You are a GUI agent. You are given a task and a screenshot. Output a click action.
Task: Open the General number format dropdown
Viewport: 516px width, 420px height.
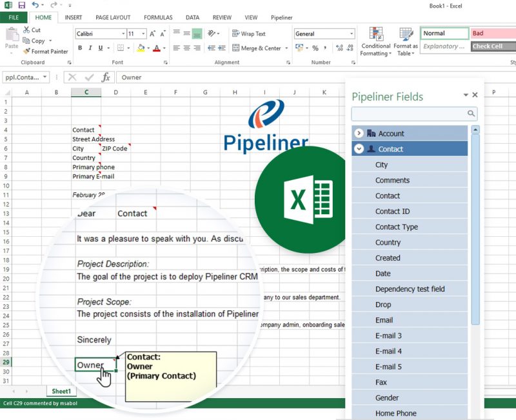point(352,34)
